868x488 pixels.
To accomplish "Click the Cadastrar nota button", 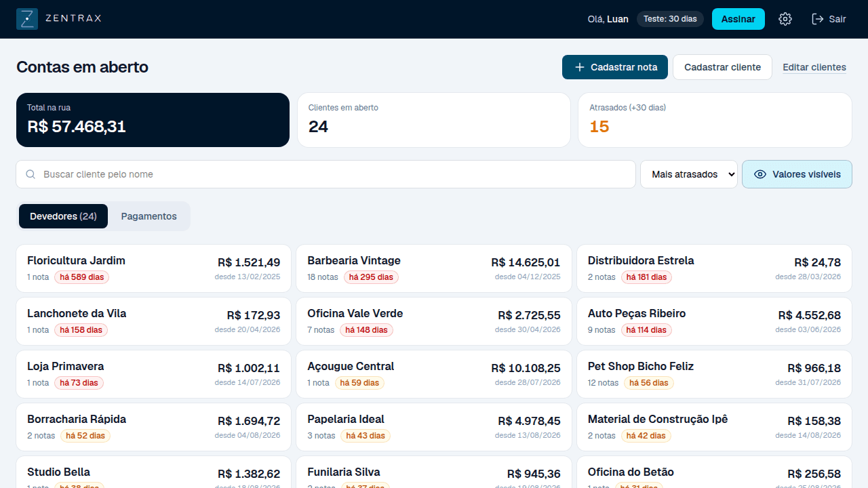I will pyautogui.click(x=615, y=67).
